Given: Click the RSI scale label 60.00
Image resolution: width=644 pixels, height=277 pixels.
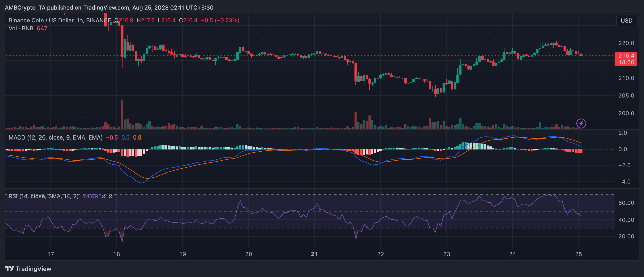Looking at the screenshot, I should pos(626,203).
